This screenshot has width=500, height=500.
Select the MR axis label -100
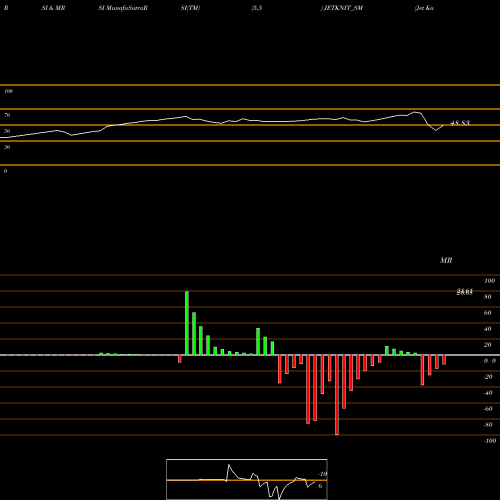coord(490,441)
